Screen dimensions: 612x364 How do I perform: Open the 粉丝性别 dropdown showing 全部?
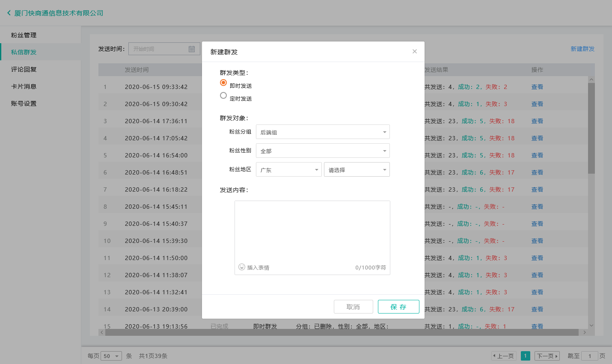click(322, 151)
